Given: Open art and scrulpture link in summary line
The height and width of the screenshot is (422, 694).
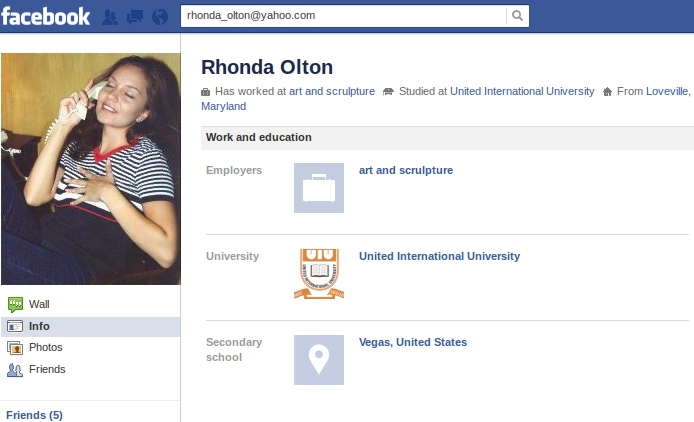Looking at the screenshot, I should coord(332,91).
